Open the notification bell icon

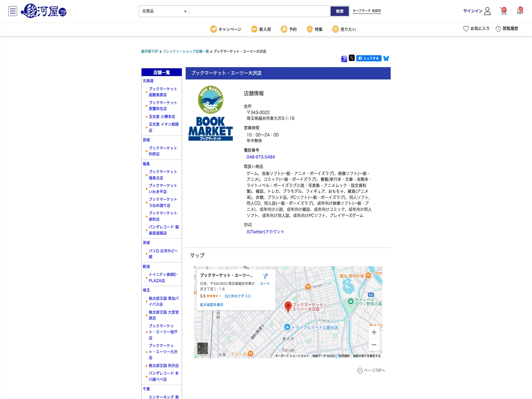[x=520, y=11]
